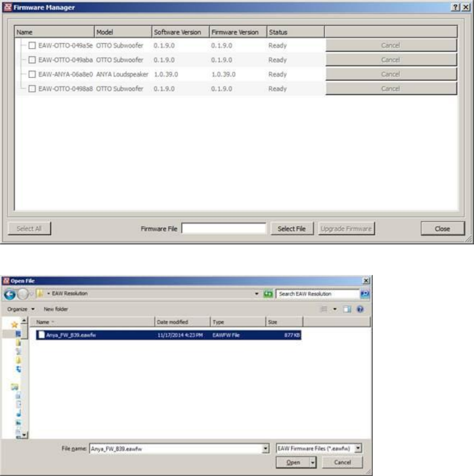
Task: Tick the EAW-OTTO-0498a8 checkbox
Action: tap(32, 88)
